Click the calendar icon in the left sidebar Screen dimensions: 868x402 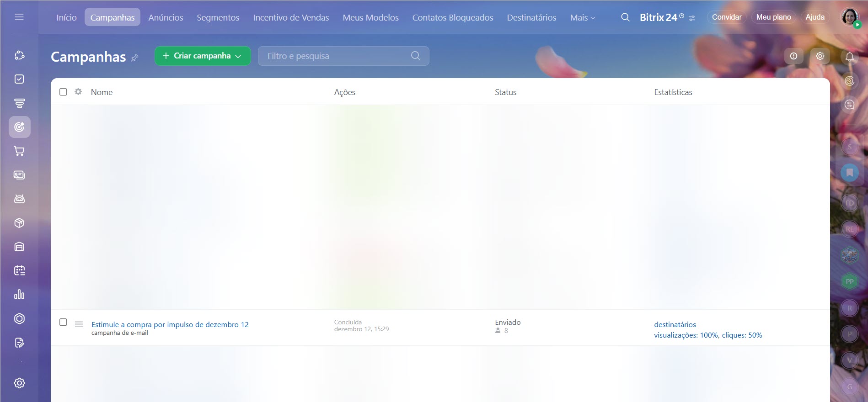[x=19, y=271]
